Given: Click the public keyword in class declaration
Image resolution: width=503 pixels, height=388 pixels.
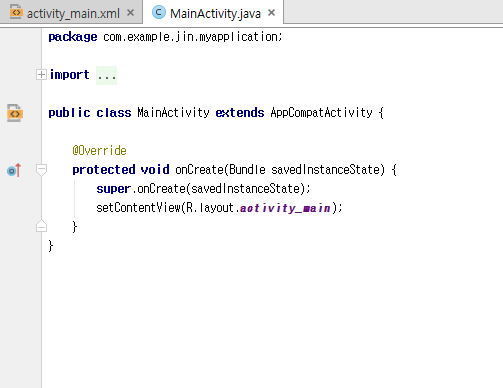Looking at the screenshot, I should (69, 113).
